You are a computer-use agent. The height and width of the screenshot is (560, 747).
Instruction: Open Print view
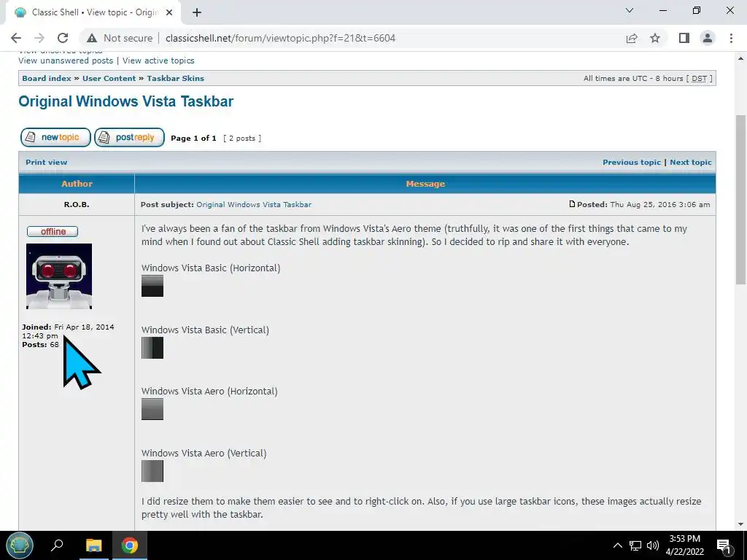(46, 162)
